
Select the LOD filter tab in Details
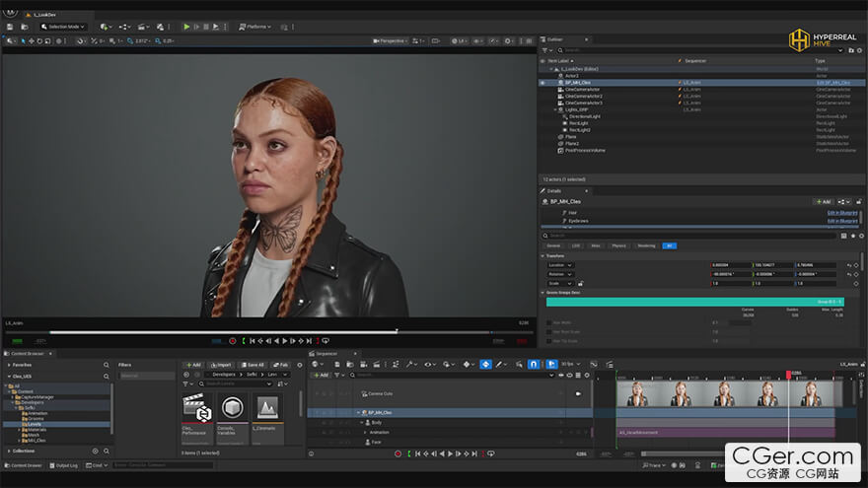pos(575,245)
